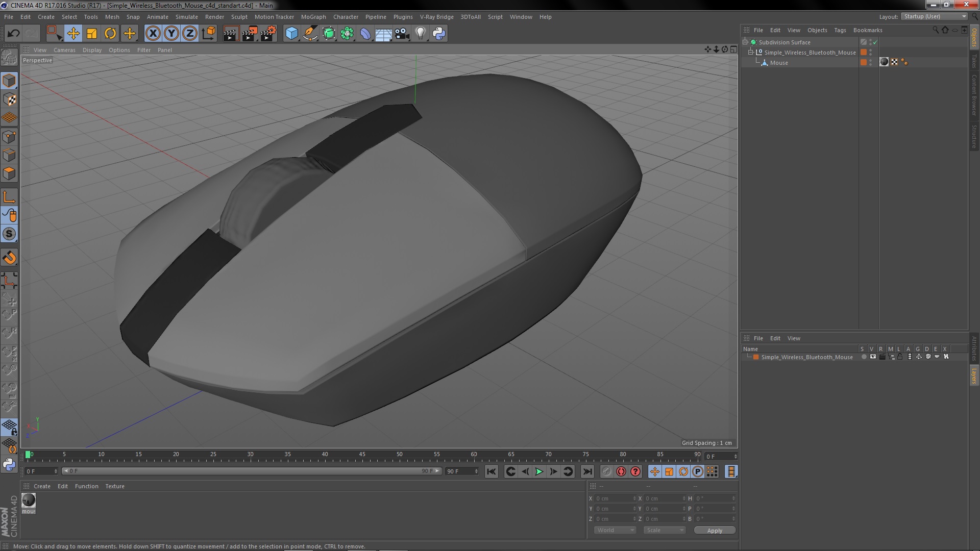
Task: Toggle layer visibility eye for Simple_Wireless_Bluetooth_Mouse
Action: (873, 357)
